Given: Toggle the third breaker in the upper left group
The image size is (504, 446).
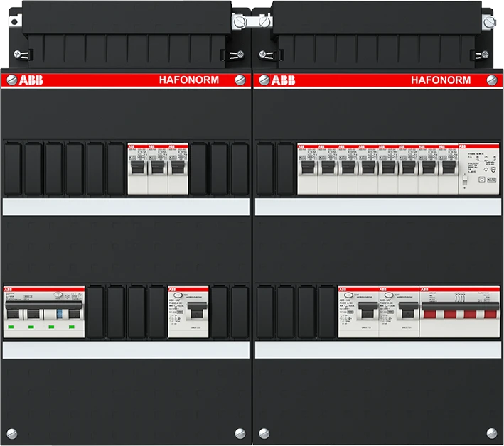Looking at the screenshot, I should 178,168.
